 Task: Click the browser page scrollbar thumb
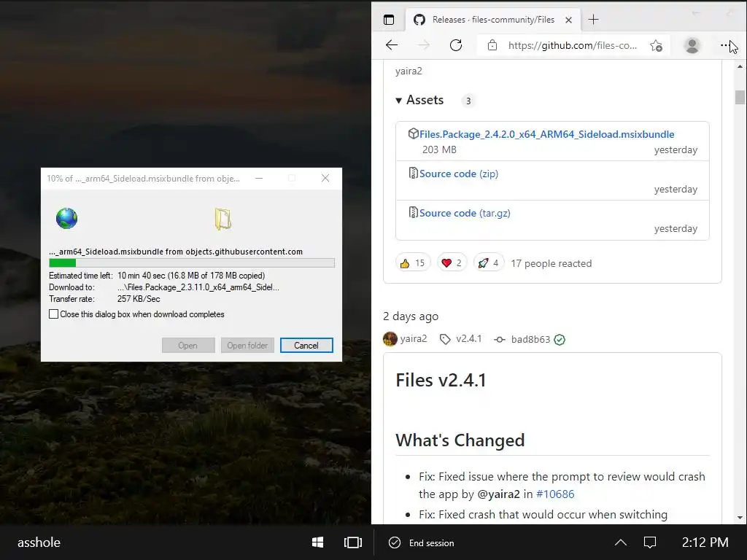click(x=740, y=97)
